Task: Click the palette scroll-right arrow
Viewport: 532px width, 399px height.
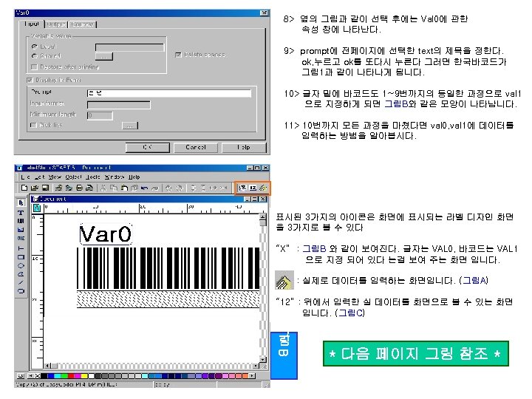Action: click(x=252, y=376)
